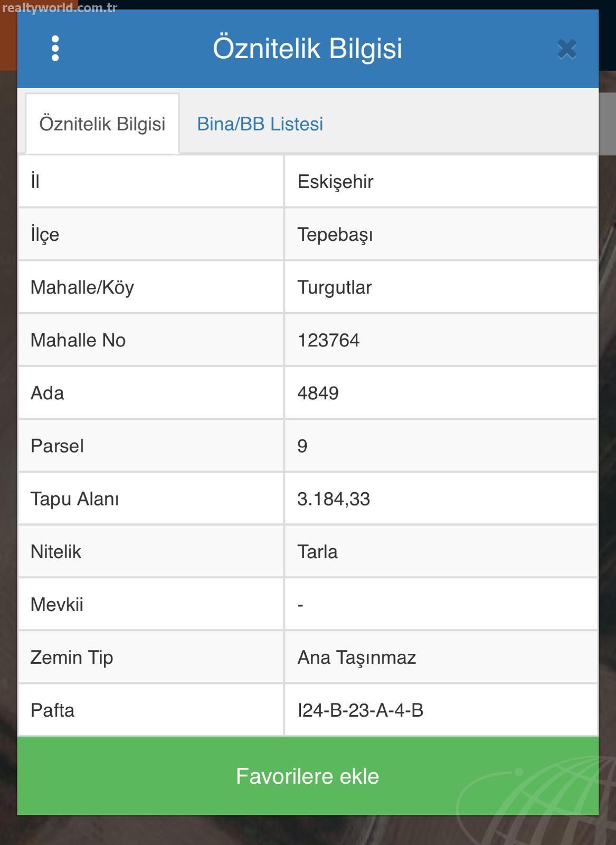This screenshot has height=845, width=616.
Task: Click the Turgutlar neighborhood value
Action: click(334, 287)
